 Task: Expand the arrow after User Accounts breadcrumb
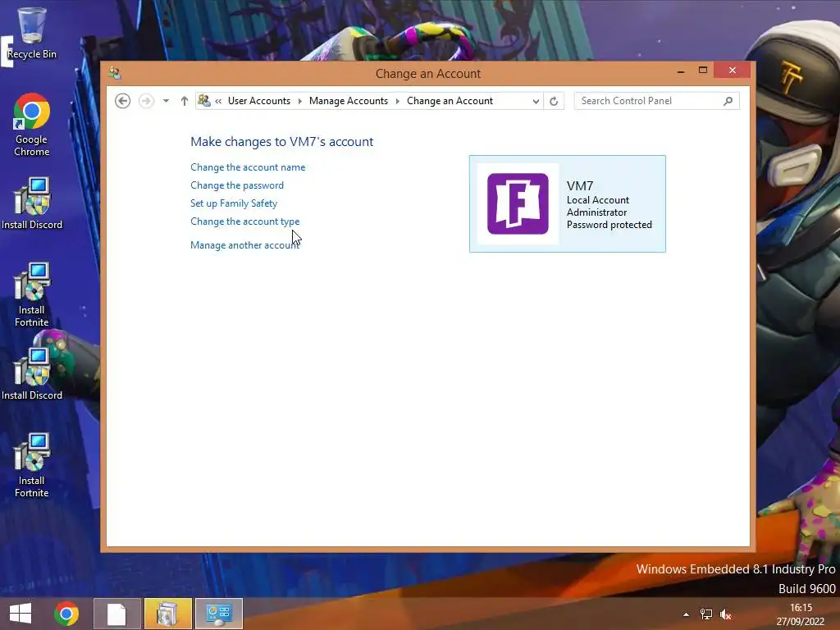point(299,101)
